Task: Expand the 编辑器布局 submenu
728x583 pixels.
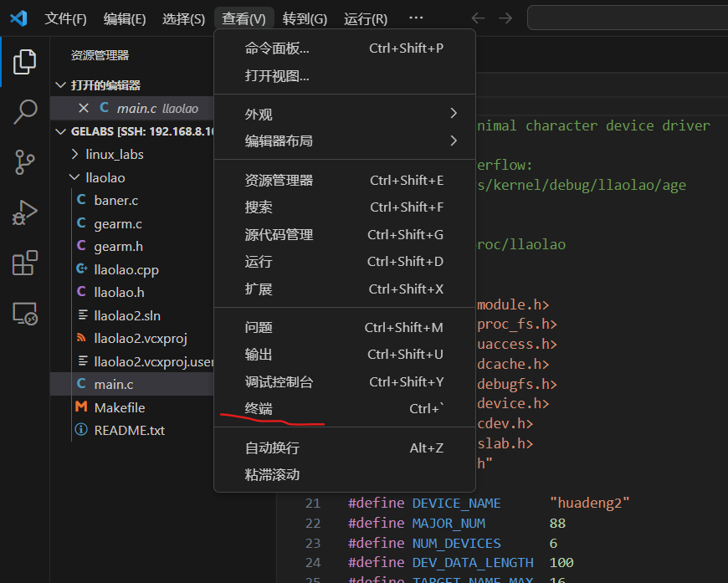Action: point(345,141)
